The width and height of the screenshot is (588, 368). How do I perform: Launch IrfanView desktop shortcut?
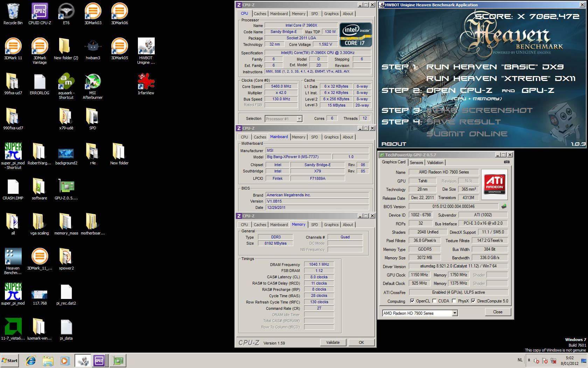pos(146,84)
